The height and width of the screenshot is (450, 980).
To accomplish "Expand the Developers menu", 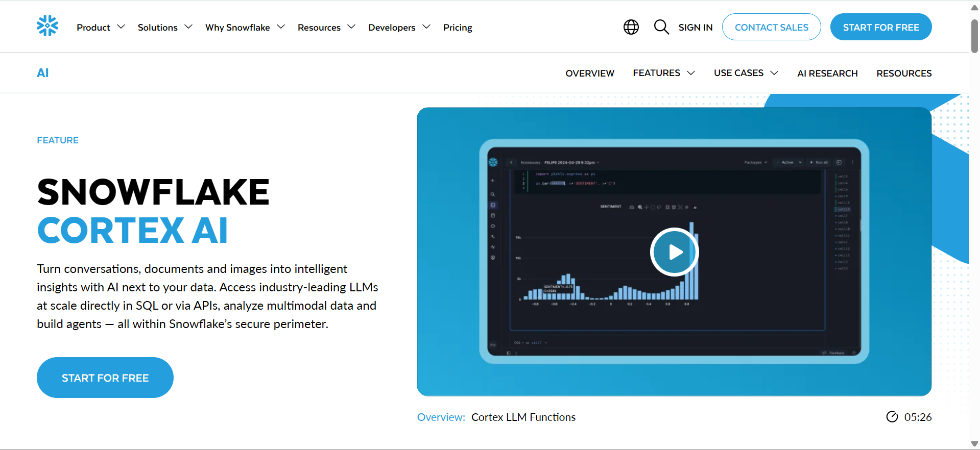I will tap(399, 27).
